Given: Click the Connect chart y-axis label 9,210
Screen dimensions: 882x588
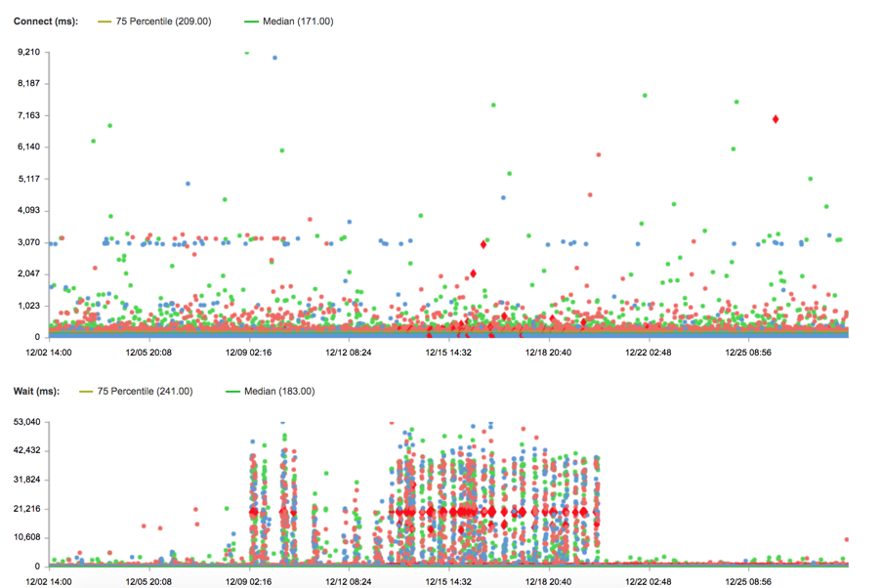Looking at the screenshot, I should coord(29,52).
